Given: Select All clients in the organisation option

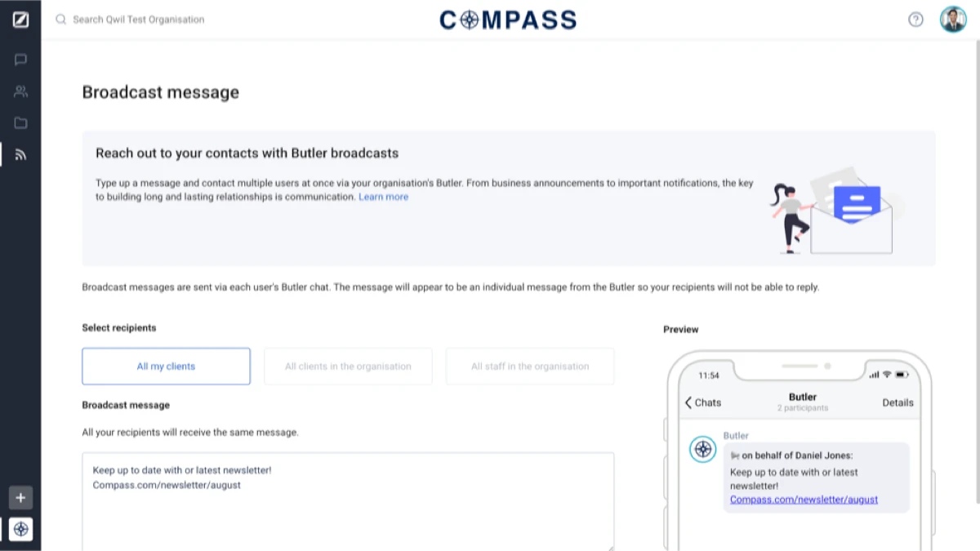Looking at the screenshot, I should click(x=348, y=367).
